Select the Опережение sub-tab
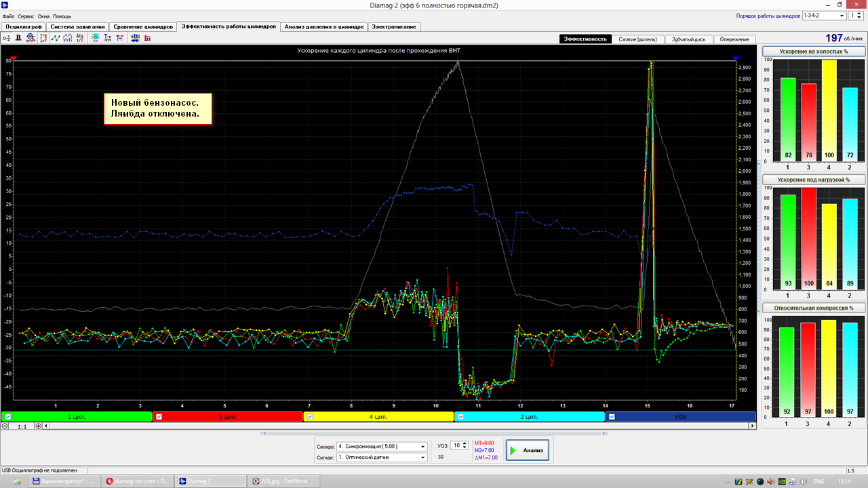Viewport: 868px width, 488px height. [x=734, y=39]
